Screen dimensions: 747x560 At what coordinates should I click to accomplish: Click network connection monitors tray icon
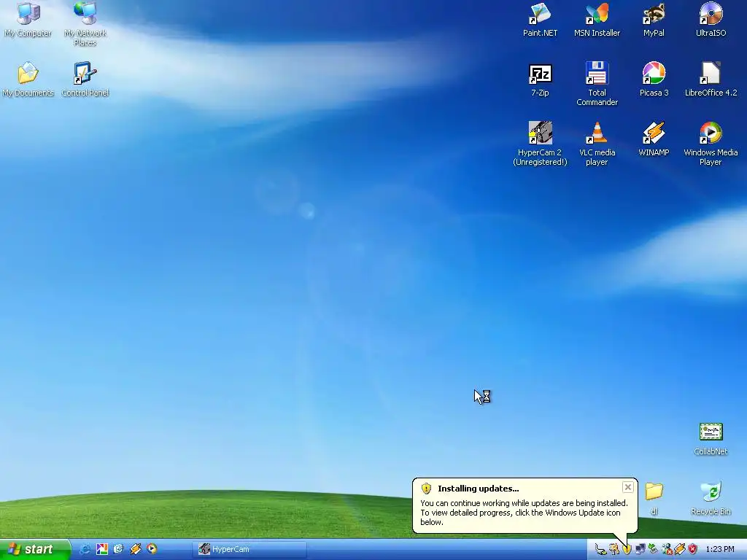click(640, 549)
